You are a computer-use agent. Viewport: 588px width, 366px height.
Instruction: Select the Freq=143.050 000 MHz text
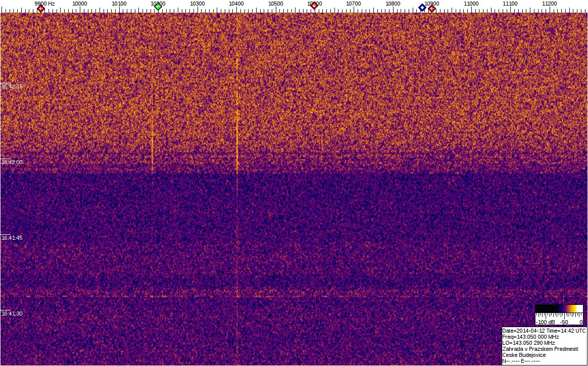pyautogui.click(x=530, y=337)
